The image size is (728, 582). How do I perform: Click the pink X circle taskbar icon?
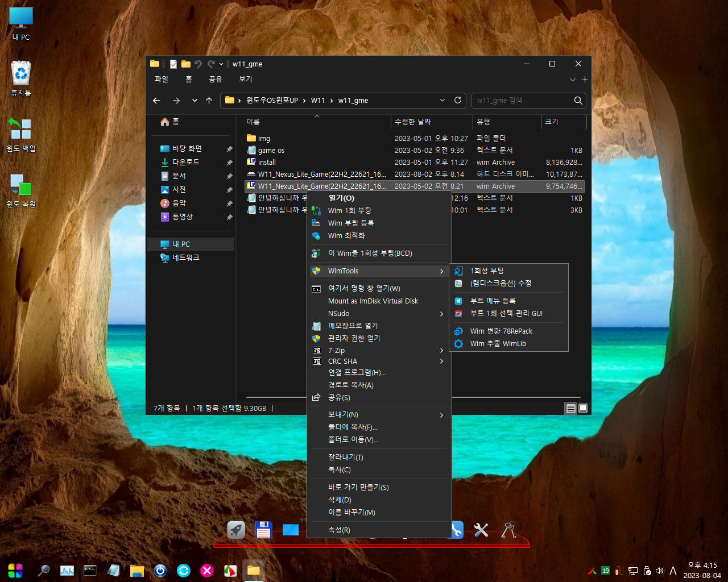(x=207, y=570)
